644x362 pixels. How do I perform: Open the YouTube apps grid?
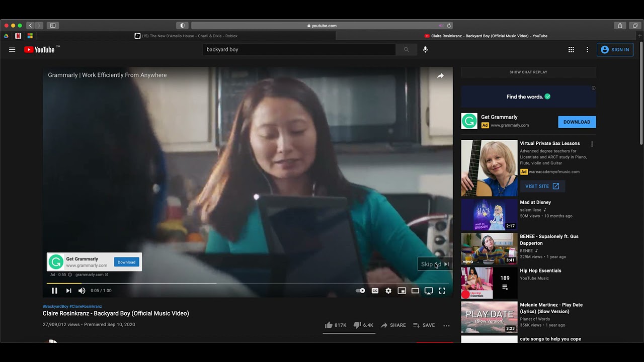571,50
